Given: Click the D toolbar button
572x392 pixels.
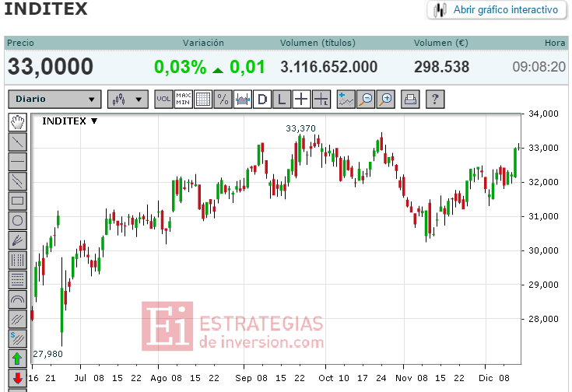Looking at the screenshot, I should point(262,100).
